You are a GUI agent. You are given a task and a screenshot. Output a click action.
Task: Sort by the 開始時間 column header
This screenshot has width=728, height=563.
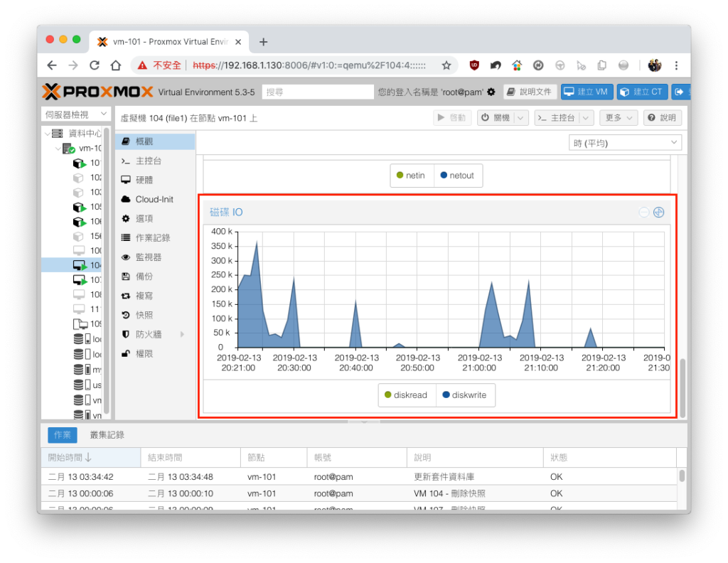91,458
